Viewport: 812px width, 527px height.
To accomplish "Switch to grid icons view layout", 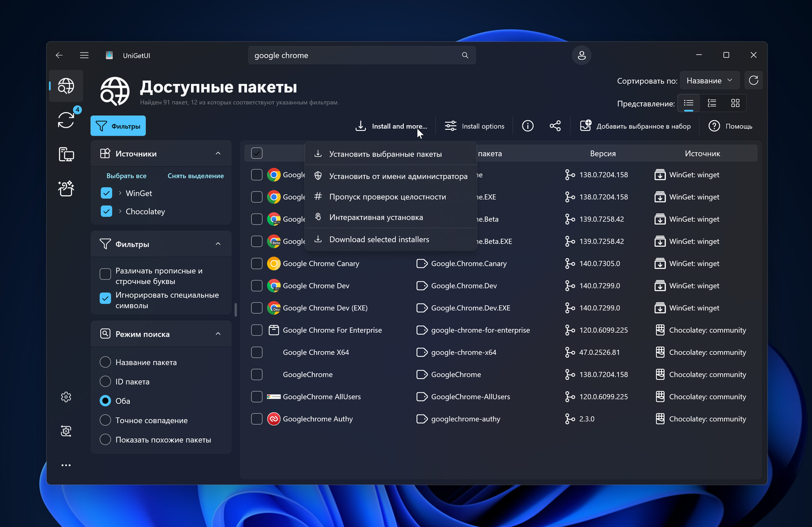I will click(x=735, y=103).
